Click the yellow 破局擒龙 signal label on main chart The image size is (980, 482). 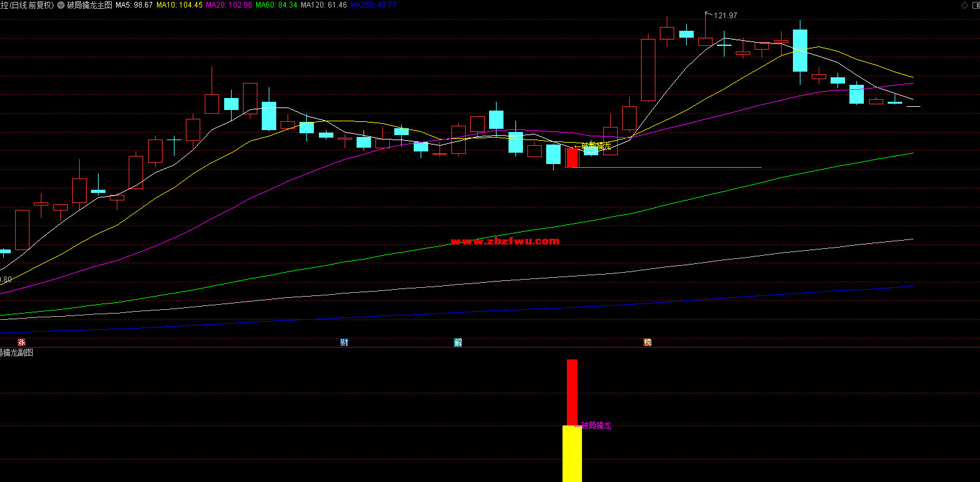(x=596, y=146)
